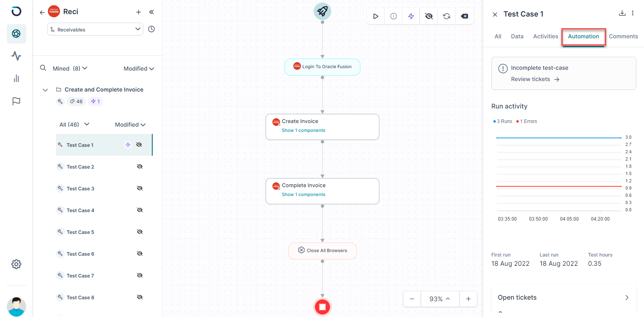
Task: Switch to the Comments tab
Action: click(623, 36)
